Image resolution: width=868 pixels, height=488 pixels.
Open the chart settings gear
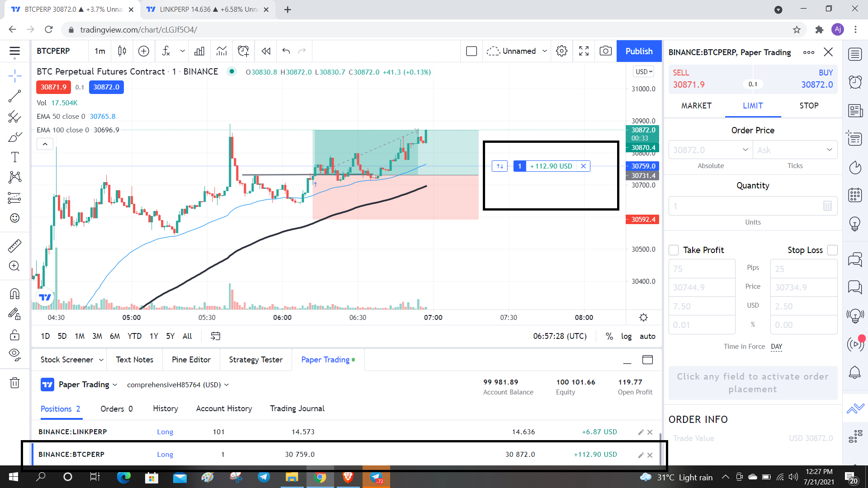[562, 51]
